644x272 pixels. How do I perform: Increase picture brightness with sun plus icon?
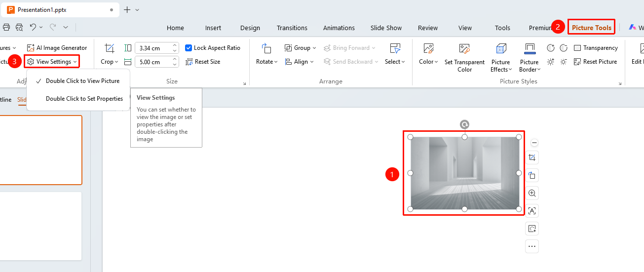pos(551,62)
